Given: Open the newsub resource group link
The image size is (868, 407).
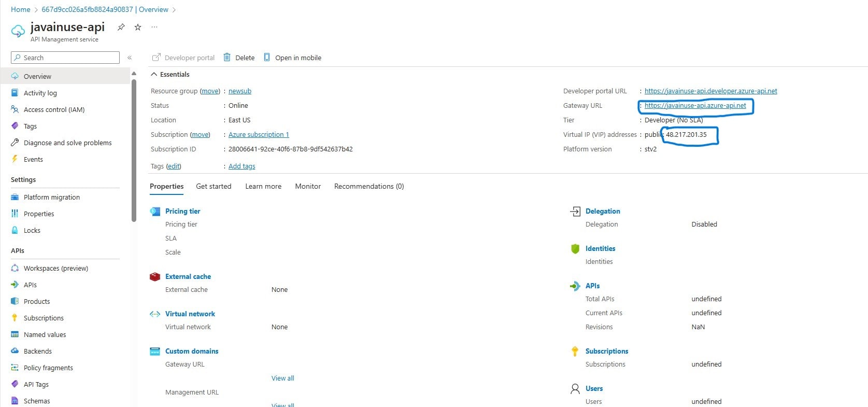Looking at the screenshot, I should tap(240, 91).
